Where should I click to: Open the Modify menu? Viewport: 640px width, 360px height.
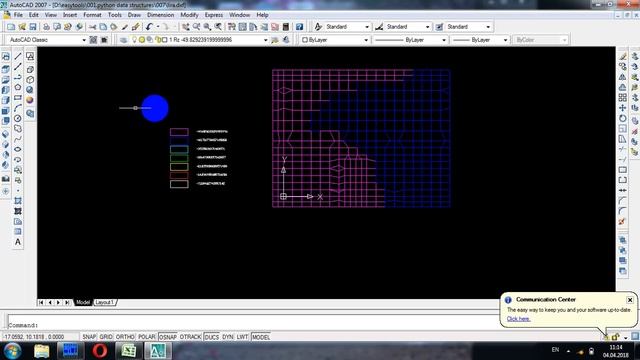[x=189, y=15]
